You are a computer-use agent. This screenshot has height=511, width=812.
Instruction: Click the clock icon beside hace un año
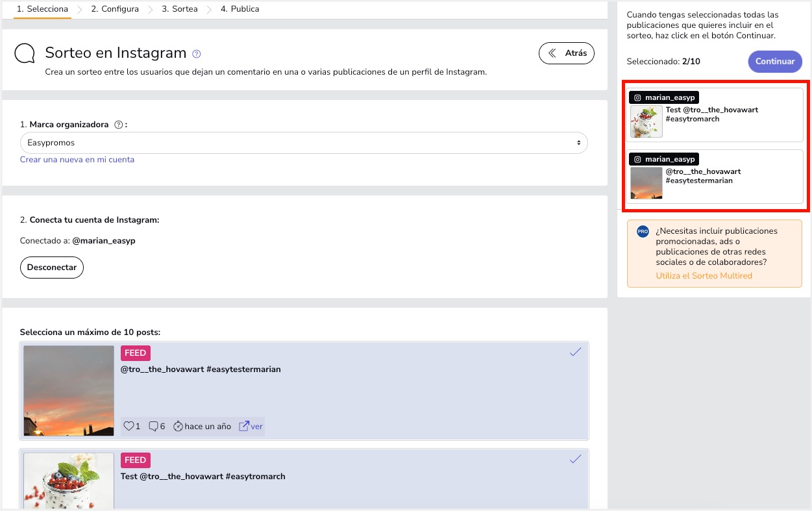[x=178, y=427]
